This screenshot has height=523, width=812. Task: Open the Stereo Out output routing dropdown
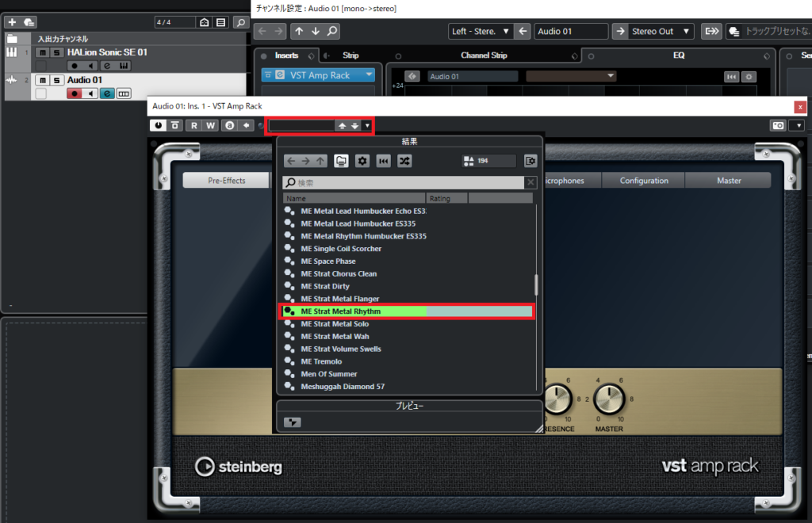coord(660,31)
